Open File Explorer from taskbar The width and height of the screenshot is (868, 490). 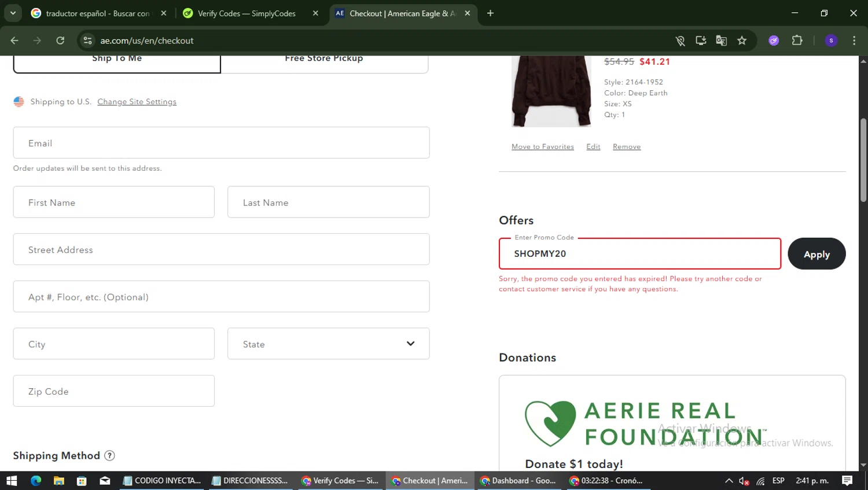pos(58,481)
